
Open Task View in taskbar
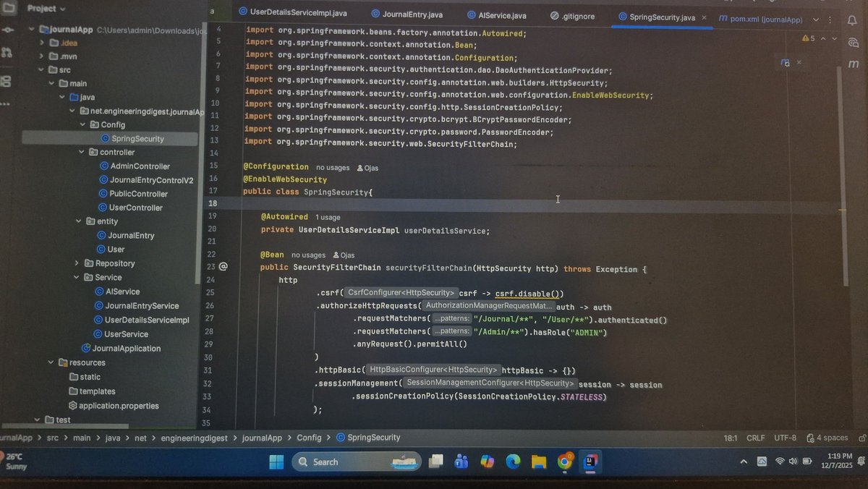(x=436, y=462)
